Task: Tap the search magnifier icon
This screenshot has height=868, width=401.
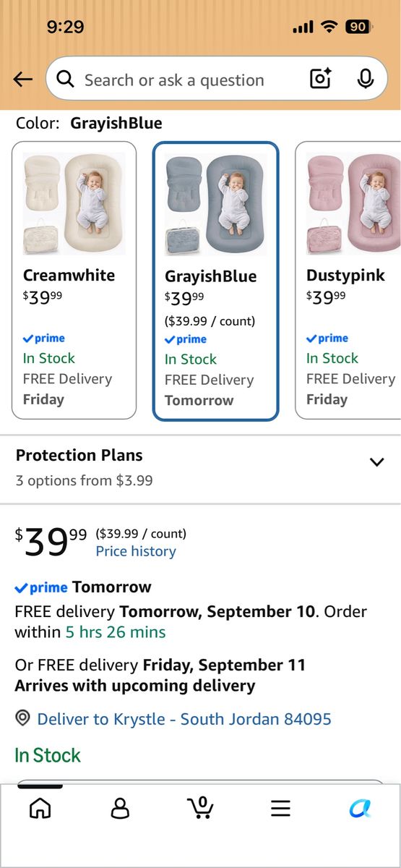Action: (x=65, y=80)
